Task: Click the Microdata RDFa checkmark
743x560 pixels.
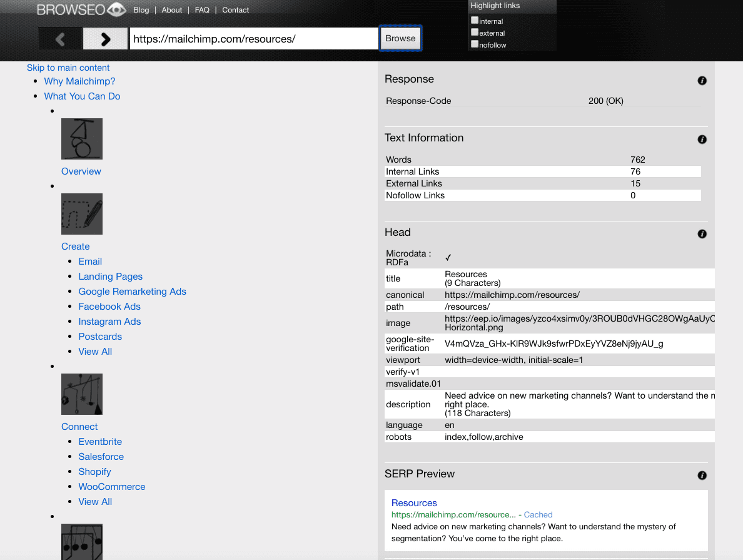Action: click(448, 258)
